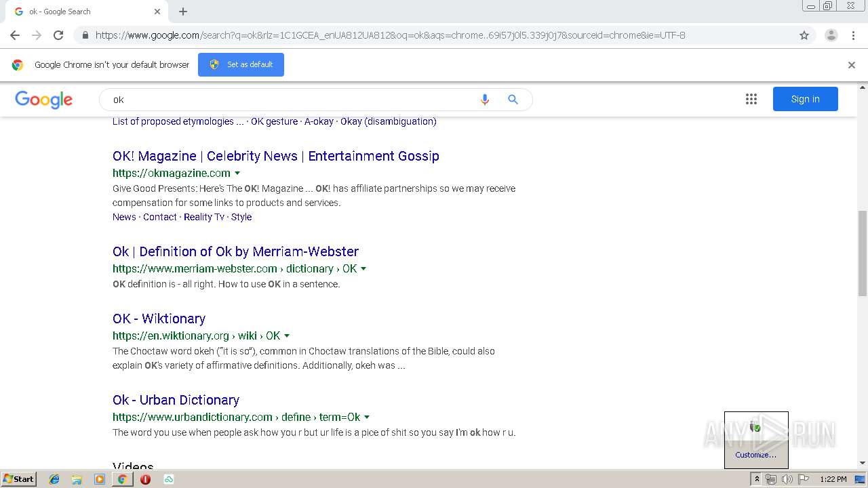Open Google apps grid
This screenshot has height=488, width=868.
click(751, 99)
